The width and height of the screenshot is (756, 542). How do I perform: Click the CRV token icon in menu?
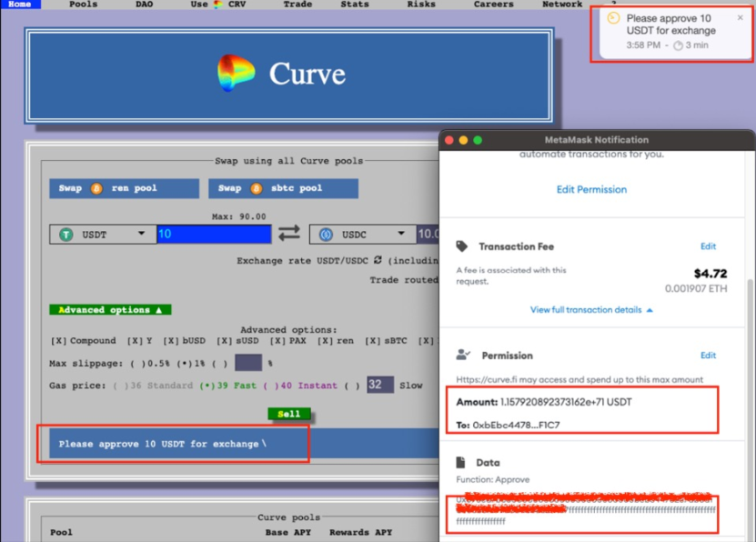pyautogui.click(x=218, y=5)
